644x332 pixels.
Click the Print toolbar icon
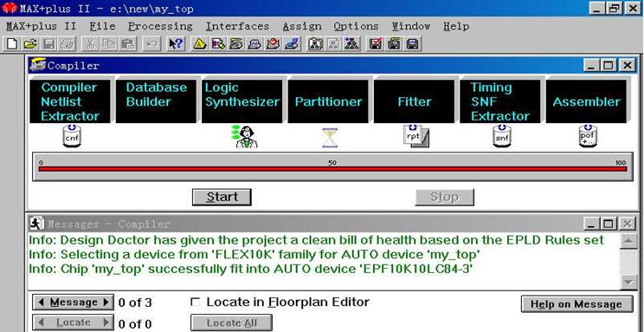[x=68, y=43]
